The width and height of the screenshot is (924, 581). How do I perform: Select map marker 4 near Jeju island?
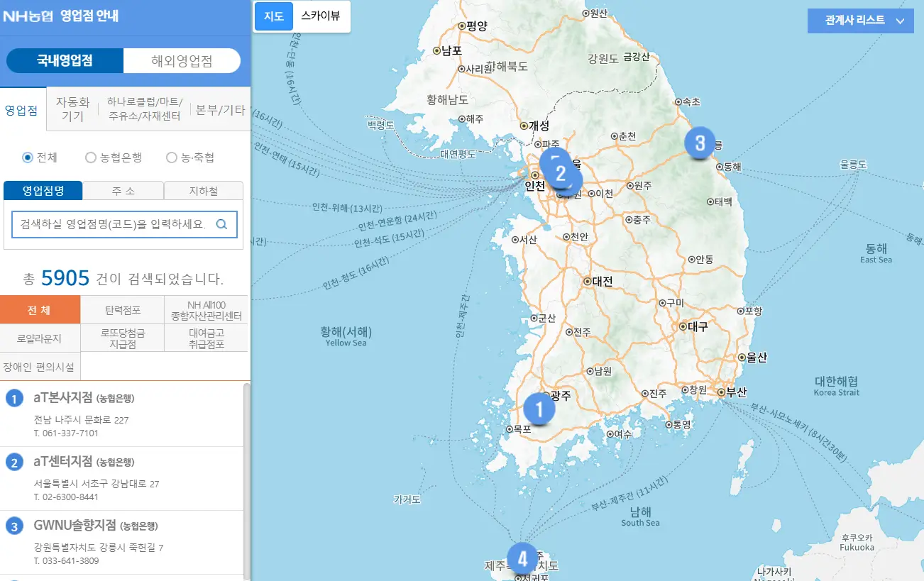click(522, 560)
